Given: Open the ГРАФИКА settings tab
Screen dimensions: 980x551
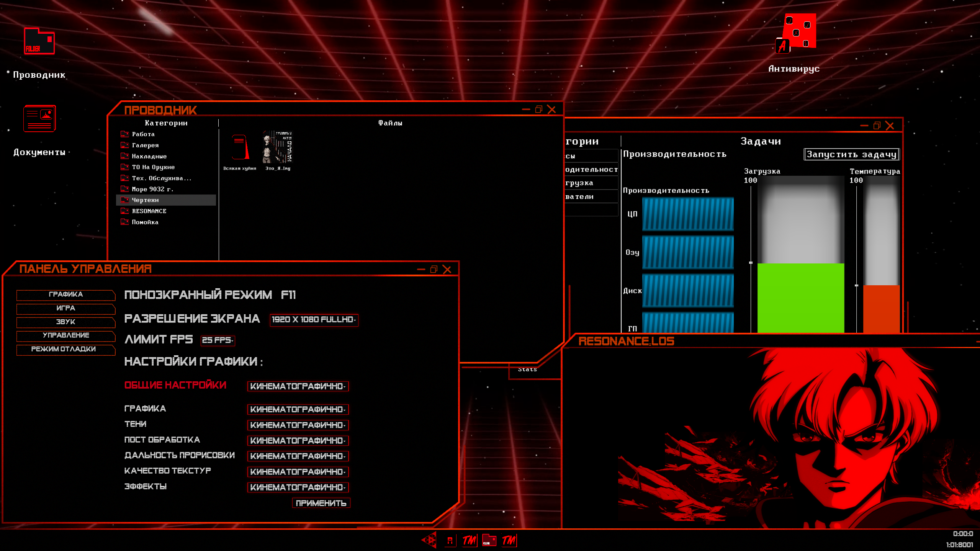Looking at the screenshot, I should (x=66, y=294).
